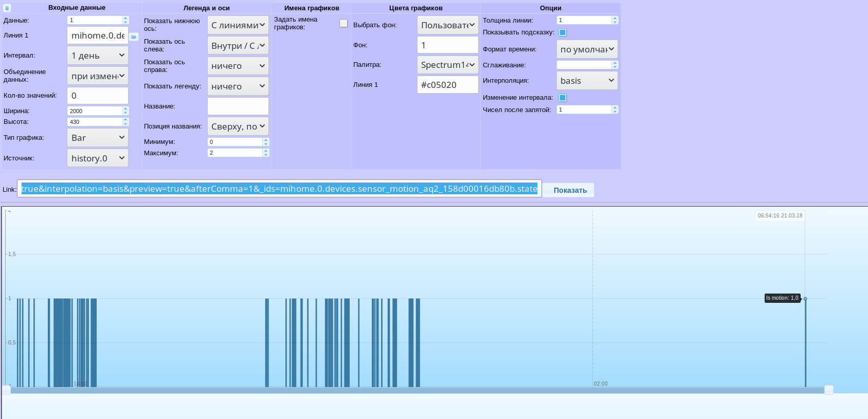The height and width of the screenshot is (419, 868).
Task: Click the right handle of the chart range slider
Action: point(829,390)
